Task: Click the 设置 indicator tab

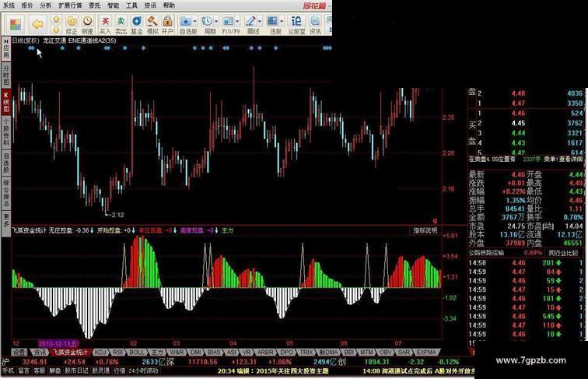Action: pyautogui.click(x=19, y=353)
